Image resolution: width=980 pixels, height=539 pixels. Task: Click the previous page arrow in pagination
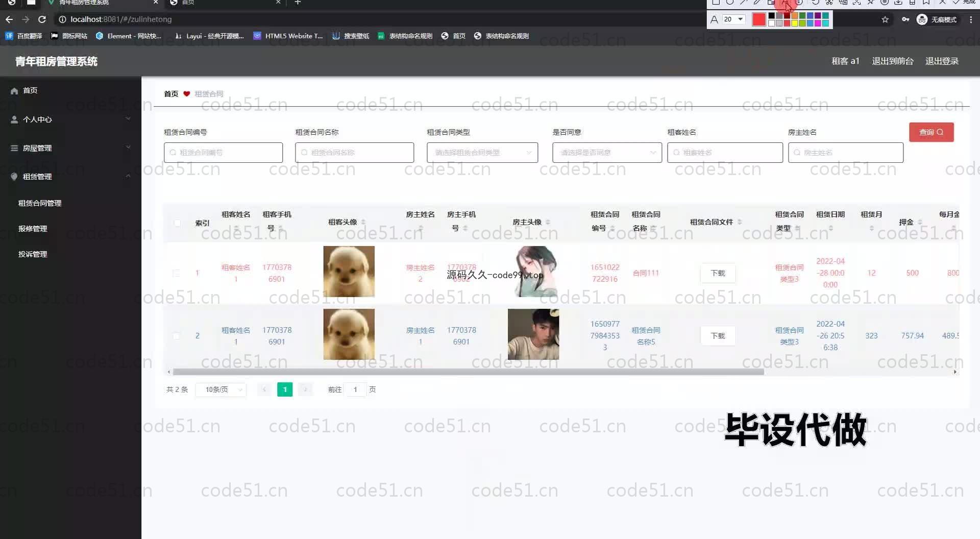point(264,389)
